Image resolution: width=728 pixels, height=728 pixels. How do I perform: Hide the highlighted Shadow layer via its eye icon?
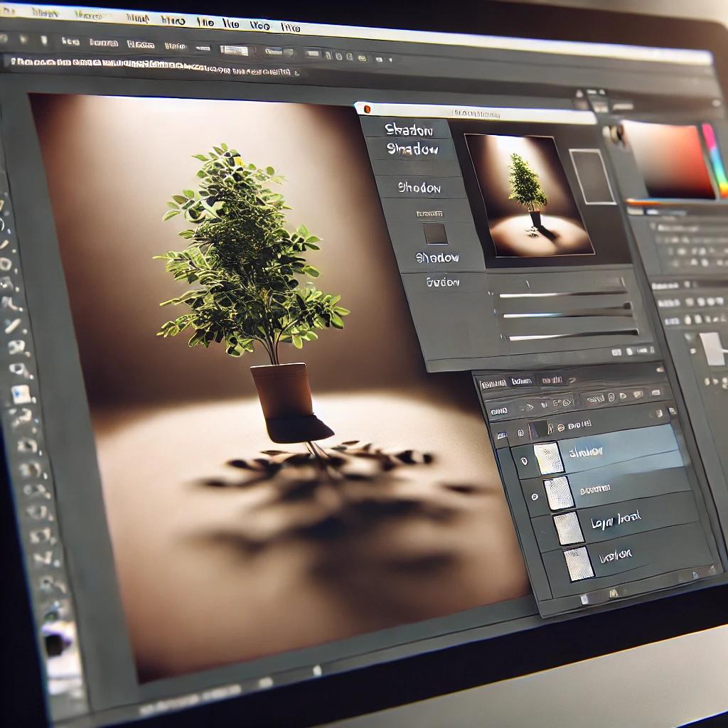click(x=524, y=461)
